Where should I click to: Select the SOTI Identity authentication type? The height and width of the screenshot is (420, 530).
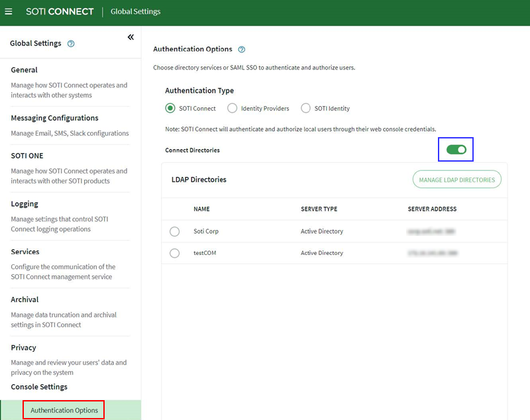click(305, 108)
